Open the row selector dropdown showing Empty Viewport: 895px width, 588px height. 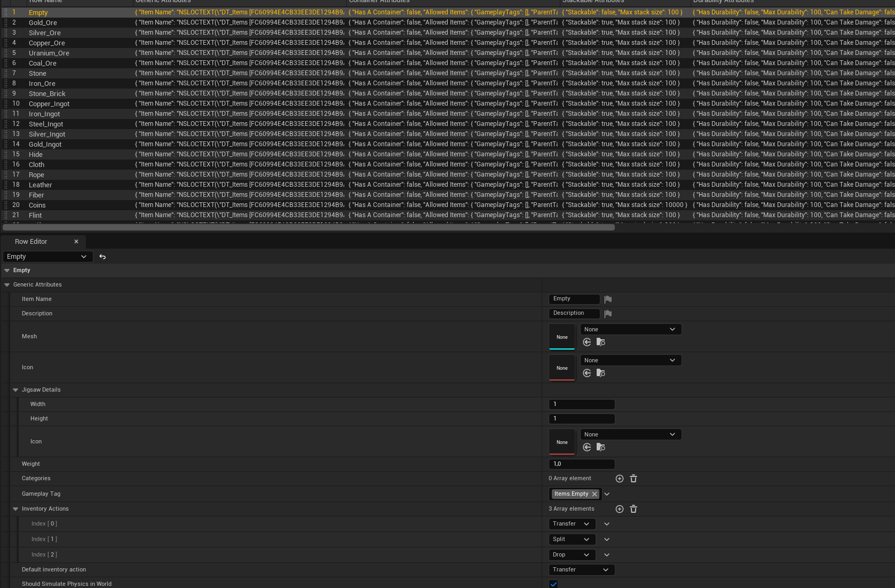pyautogui.click(x=47, y=257)
